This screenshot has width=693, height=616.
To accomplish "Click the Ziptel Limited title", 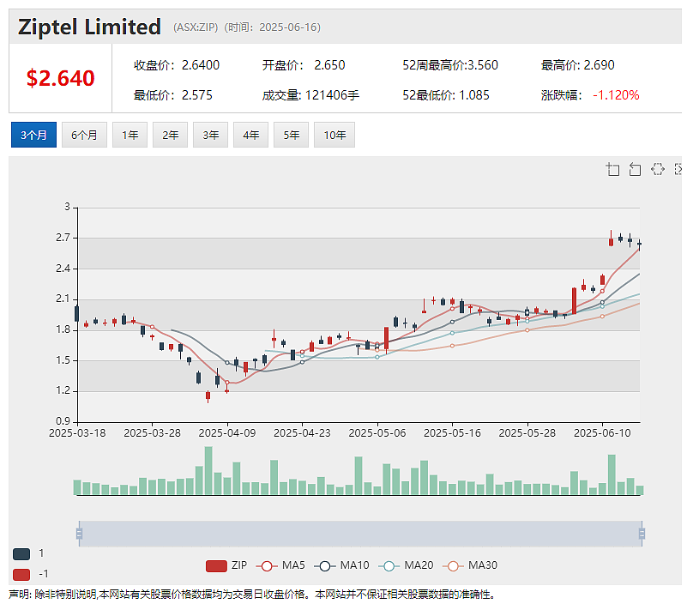I will (89, 27).
